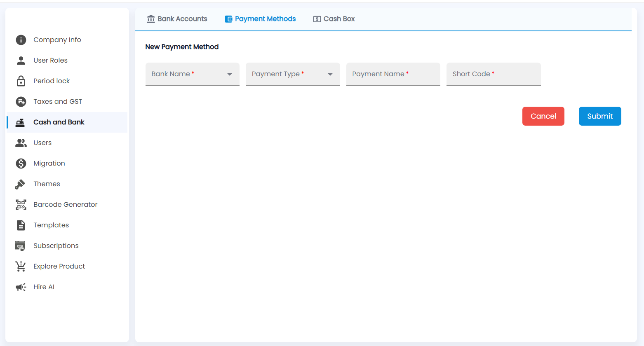The image size is (644, 346).
Task: Open the Bank Name dropdown
Action: pyautogui.click(x=193, y=74)
